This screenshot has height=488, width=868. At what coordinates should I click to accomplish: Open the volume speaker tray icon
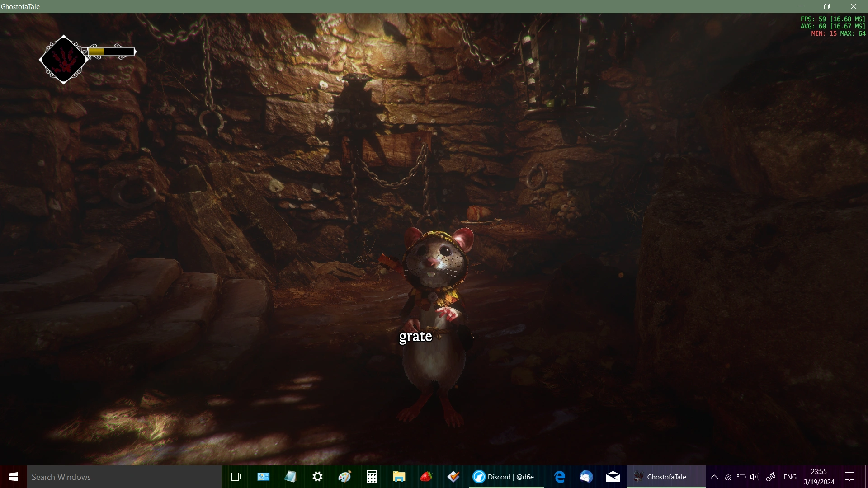(x=755, y=477)
